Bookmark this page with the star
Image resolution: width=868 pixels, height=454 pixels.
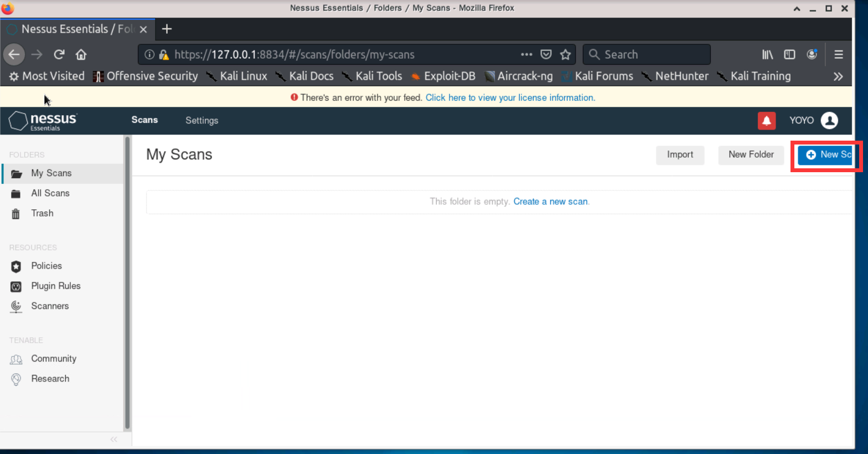(565, 54)
